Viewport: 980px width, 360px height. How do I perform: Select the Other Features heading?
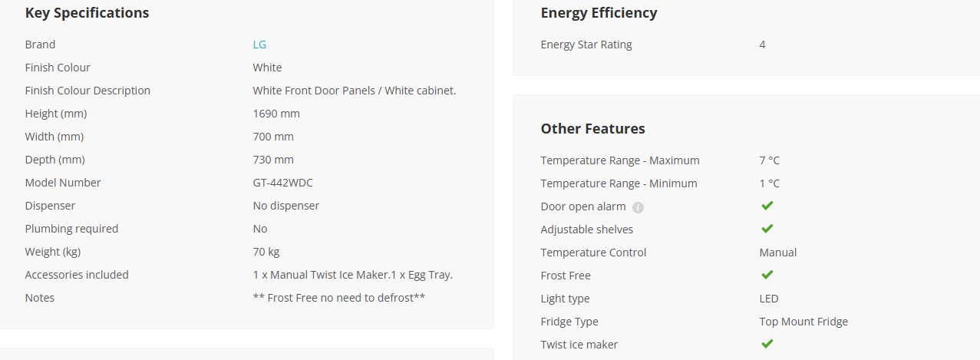(592, 128)
